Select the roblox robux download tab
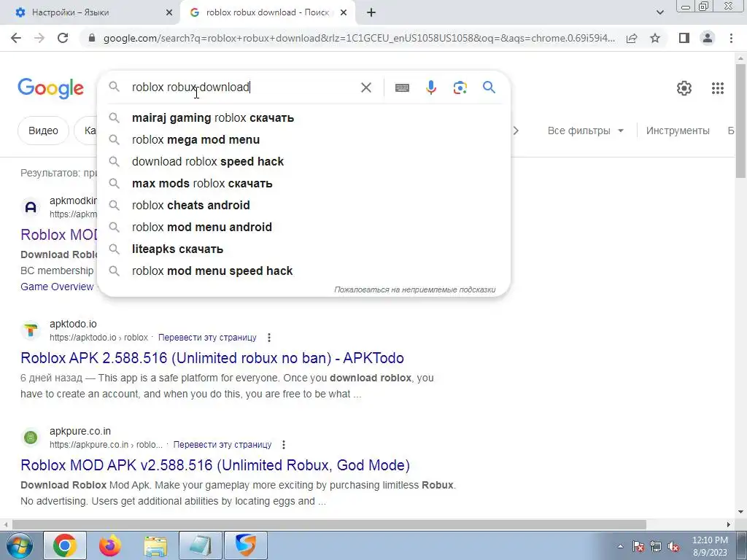The image size is (747, 560). 267,12
